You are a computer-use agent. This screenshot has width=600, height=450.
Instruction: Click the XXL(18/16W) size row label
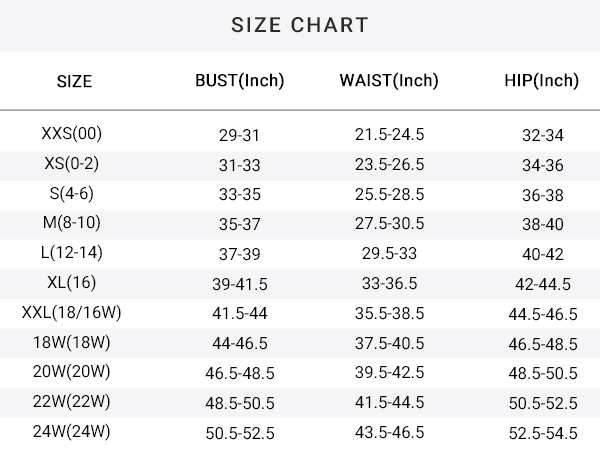point(72,312)
